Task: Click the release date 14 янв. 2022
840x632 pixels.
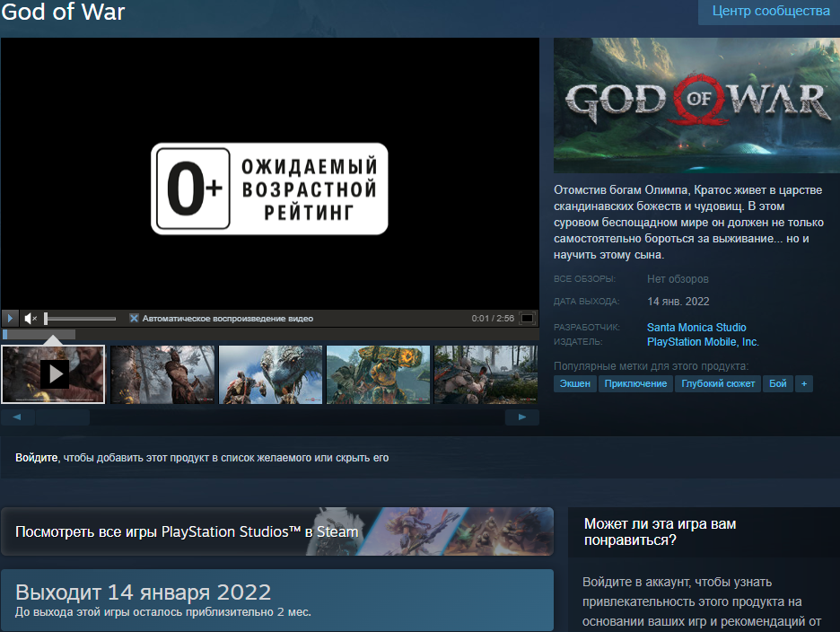Action: coord(678,302)
